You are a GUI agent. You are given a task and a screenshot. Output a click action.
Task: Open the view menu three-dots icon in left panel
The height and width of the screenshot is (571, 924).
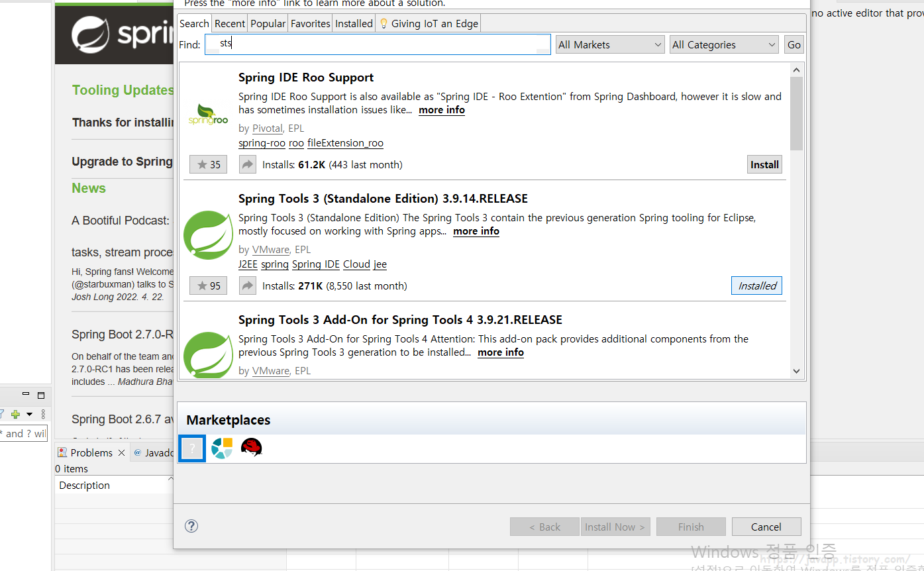click(43, 414)
